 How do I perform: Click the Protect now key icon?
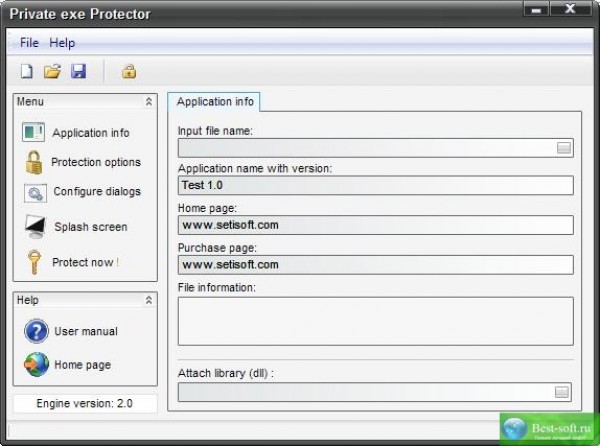coord(34,262)
